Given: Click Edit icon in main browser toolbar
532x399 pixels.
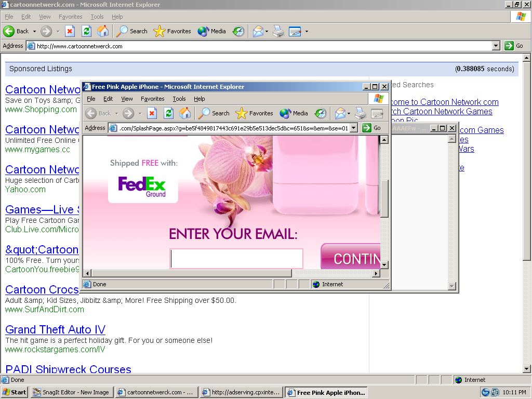Looking at the screenshot, I should [x=295, y=31].
